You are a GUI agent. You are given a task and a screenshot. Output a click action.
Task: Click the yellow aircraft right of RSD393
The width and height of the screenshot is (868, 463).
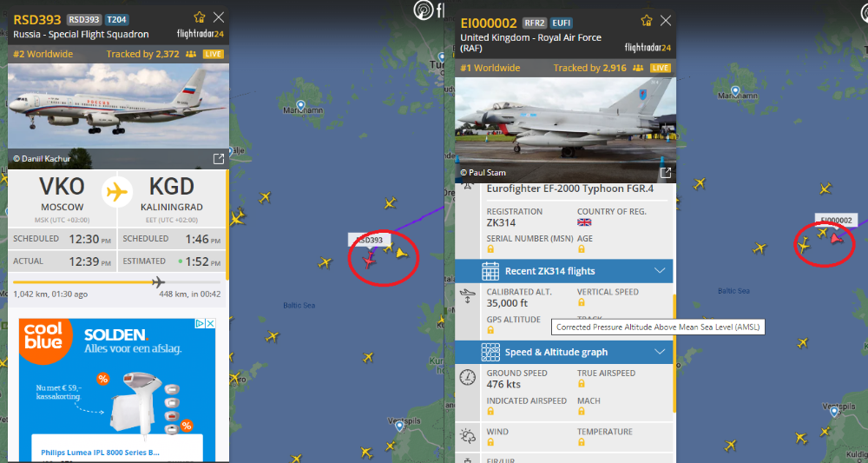pos(401,253)
